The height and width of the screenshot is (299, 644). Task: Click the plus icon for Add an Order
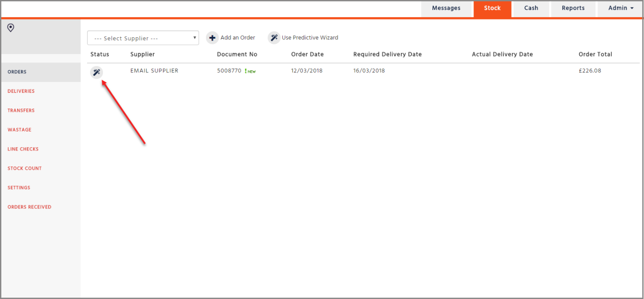click(212, 38)
